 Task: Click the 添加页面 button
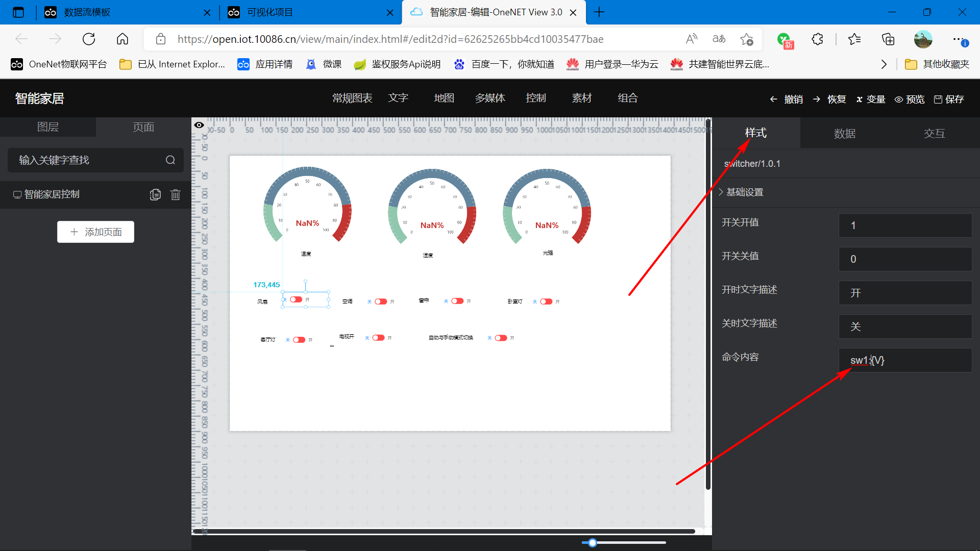click(96, 232)
